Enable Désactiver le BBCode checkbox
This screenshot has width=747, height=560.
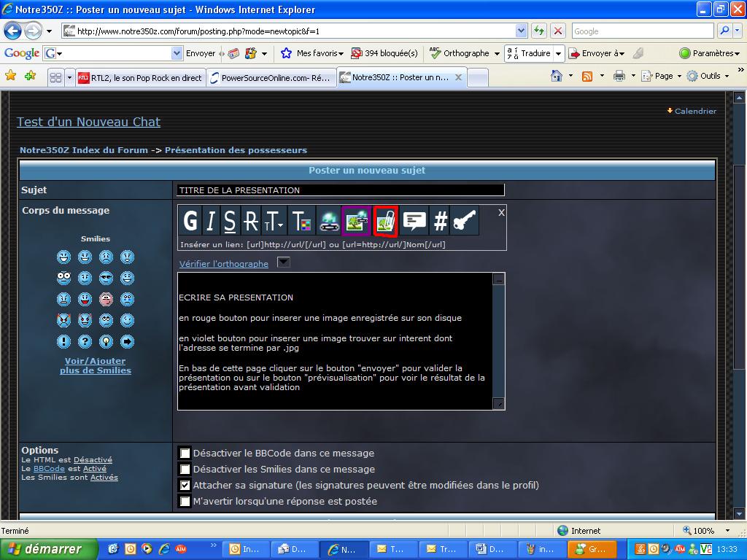[x=185, y=454]
